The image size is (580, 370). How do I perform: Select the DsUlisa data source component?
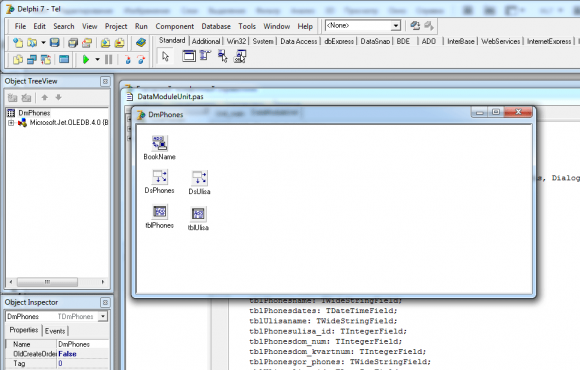[x=199, y=182]
